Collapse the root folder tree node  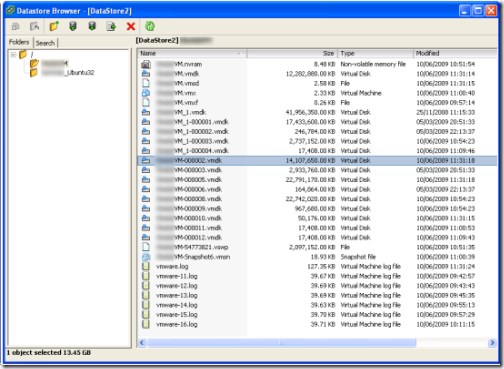[13, 54]
